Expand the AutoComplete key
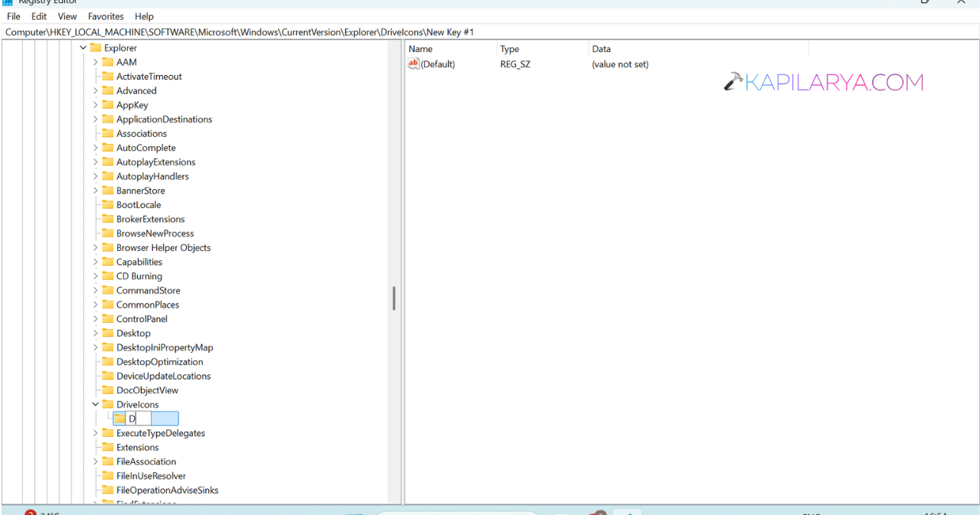980x515 pixels. 96,148
